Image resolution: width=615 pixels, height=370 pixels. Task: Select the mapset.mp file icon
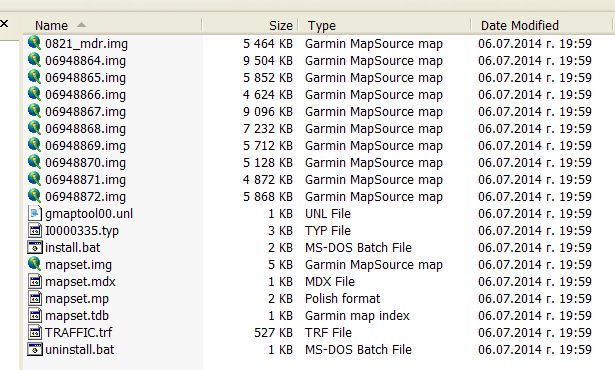pyautogui.click(x=35, y=299)
